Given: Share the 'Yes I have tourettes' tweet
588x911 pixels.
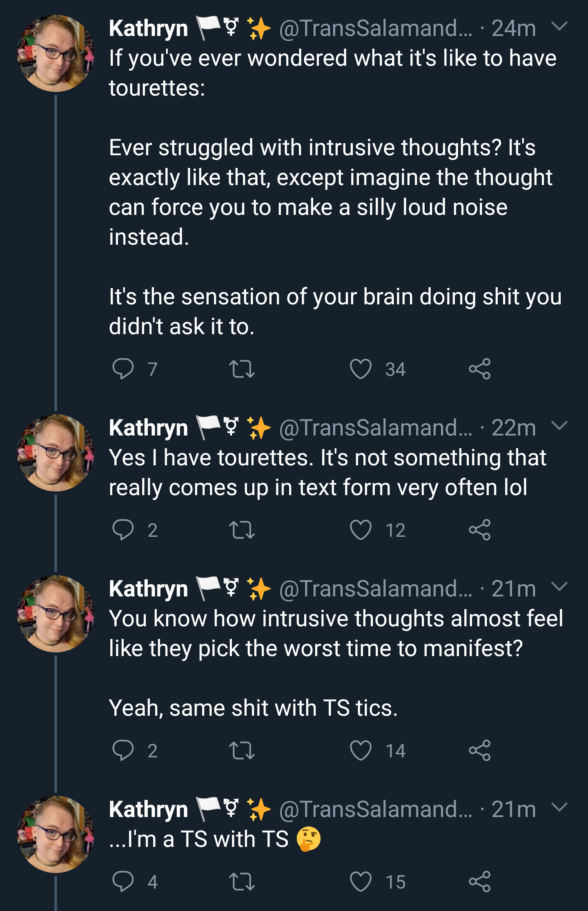Looking at the screenshot, I should pos(480,530).
